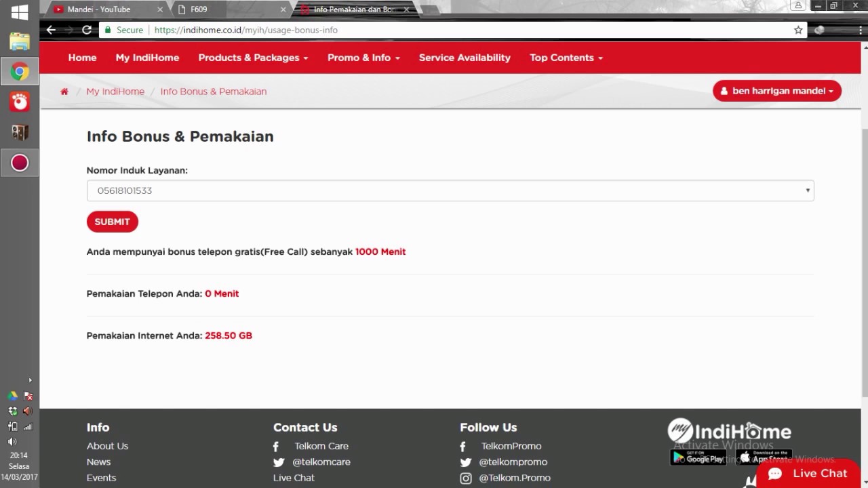Expand Top Contents dropdown
868x488 pixels.
pos(566,58)
